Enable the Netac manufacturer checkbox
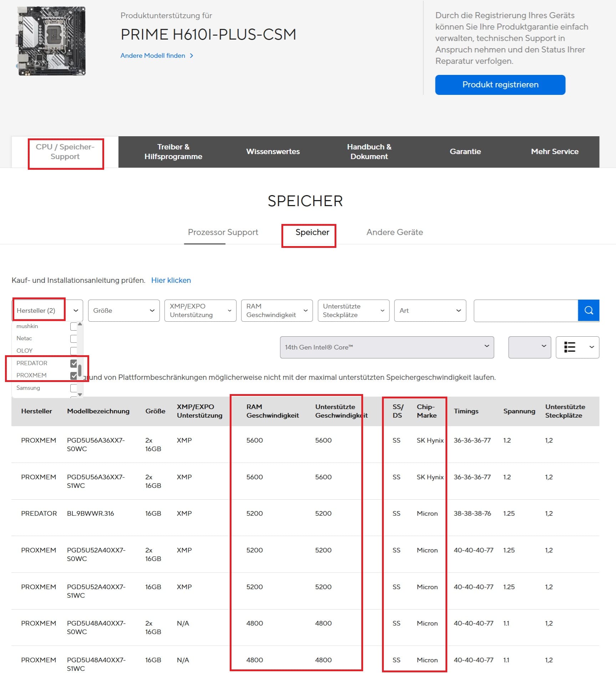The width and height of the screenshot is (616, 673). pos(73,338)
